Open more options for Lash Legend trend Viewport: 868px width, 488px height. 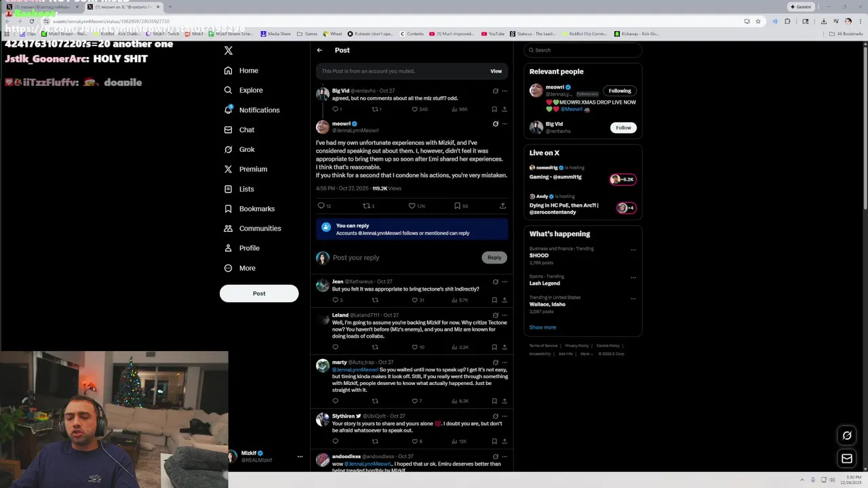(633, 277)
